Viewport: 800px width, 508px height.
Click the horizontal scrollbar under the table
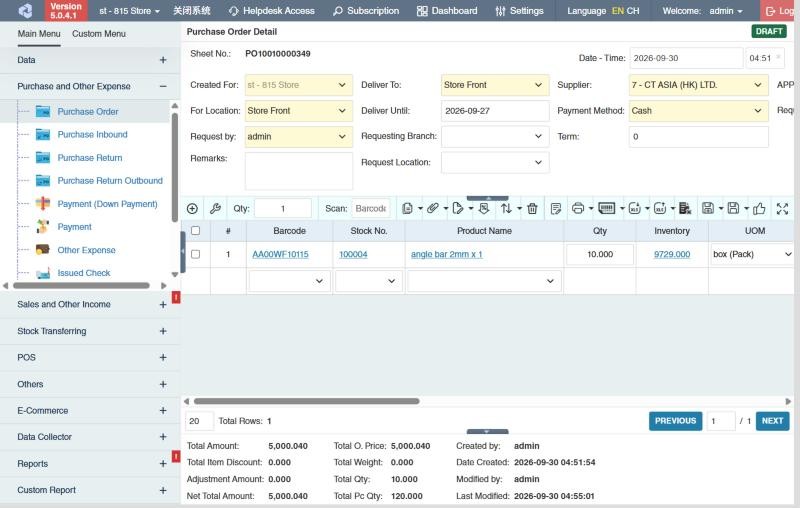click(307, 401)
